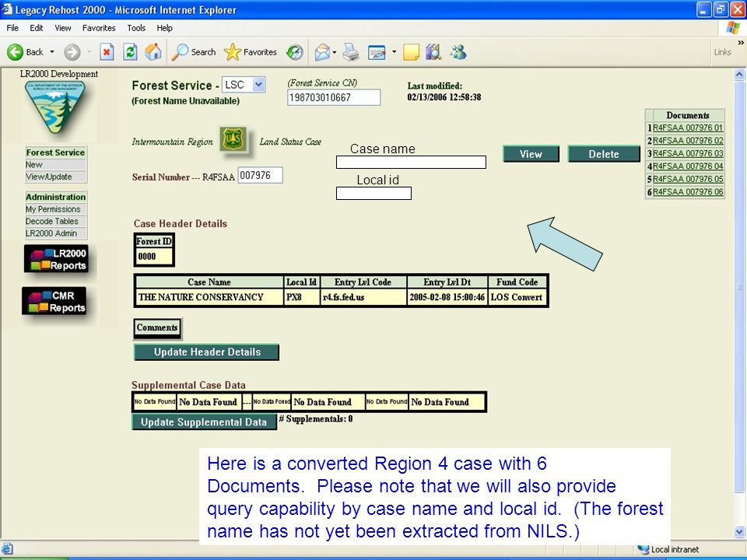This screenshot has height=560, width=747.
Task: Click the scrollbar up arrow
Action: 739,75
